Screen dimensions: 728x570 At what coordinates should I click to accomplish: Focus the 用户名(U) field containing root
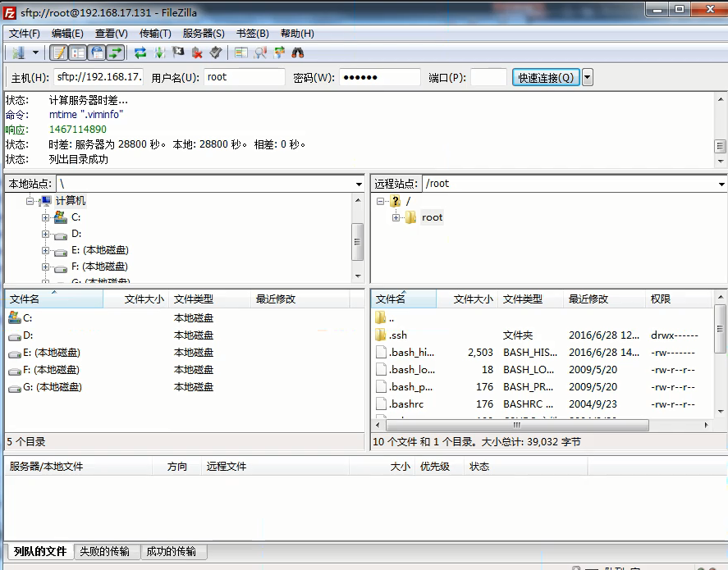click(x=245, y=77)
